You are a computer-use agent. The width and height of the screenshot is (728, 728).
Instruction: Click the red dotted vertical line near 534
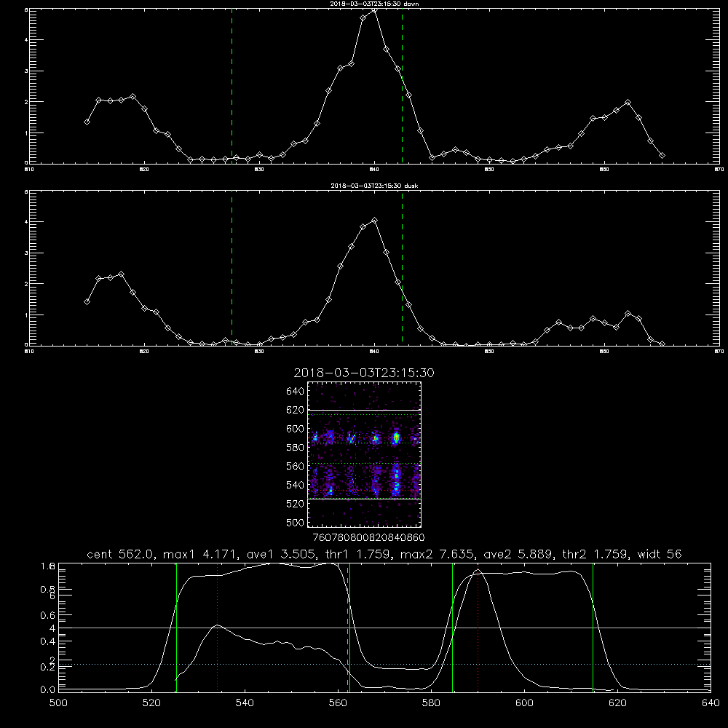coord(217,628)
